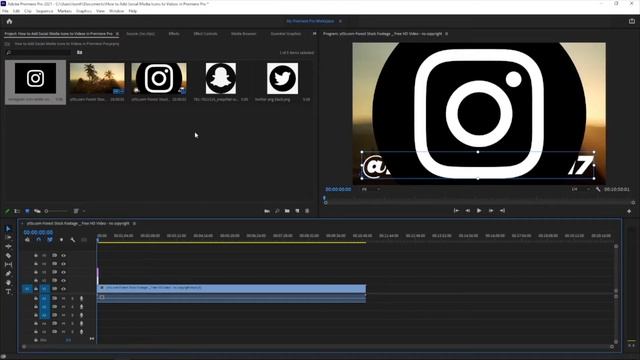Step back one frame
This screenshot has height=360, width=640.
click(x=468, y=211)
